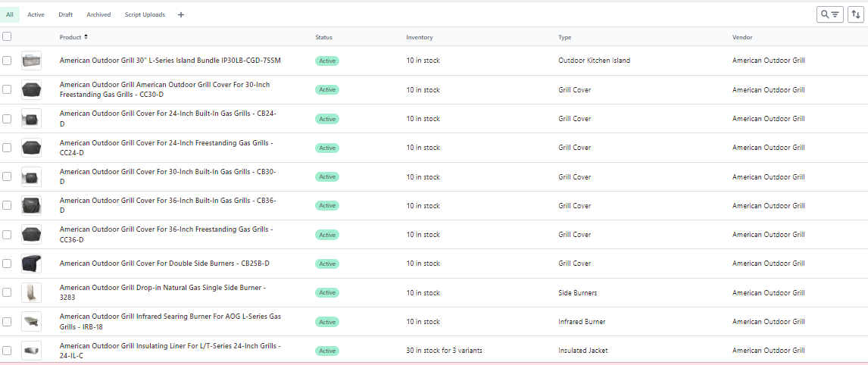Open the search and filter button

830,14
